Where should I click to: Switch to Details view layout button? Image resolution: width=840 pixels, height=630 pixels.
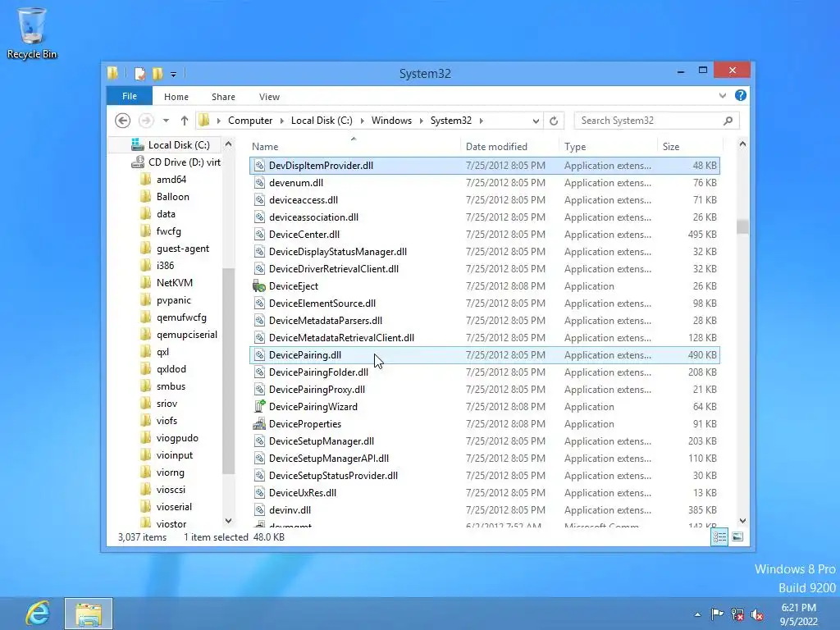coord(719,536)
